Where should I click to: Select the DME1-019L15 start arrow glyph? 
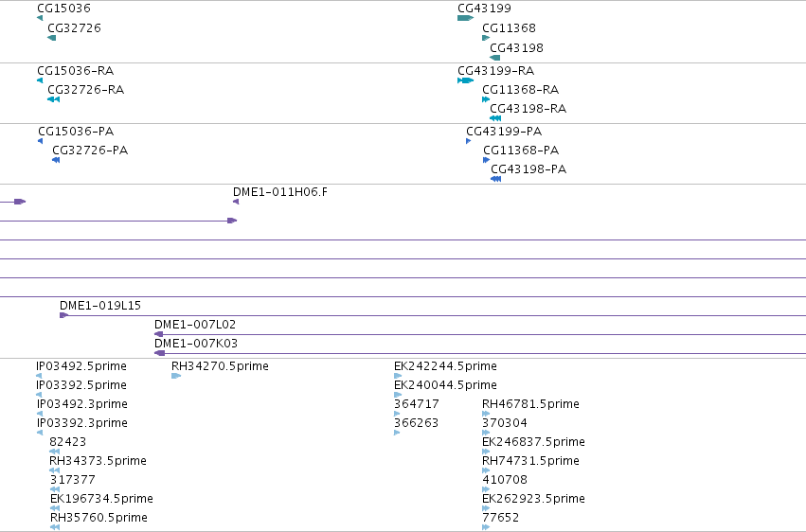tap(63, 315)
